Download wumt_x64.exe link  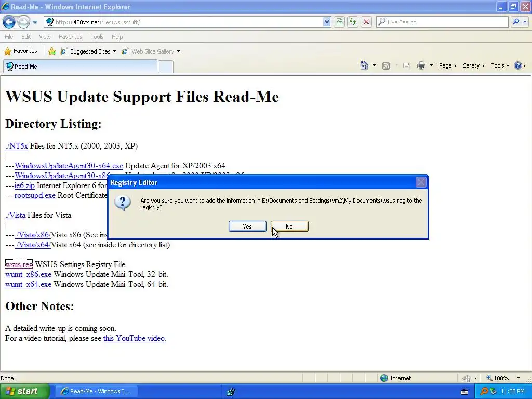click(x=28, y=284)
